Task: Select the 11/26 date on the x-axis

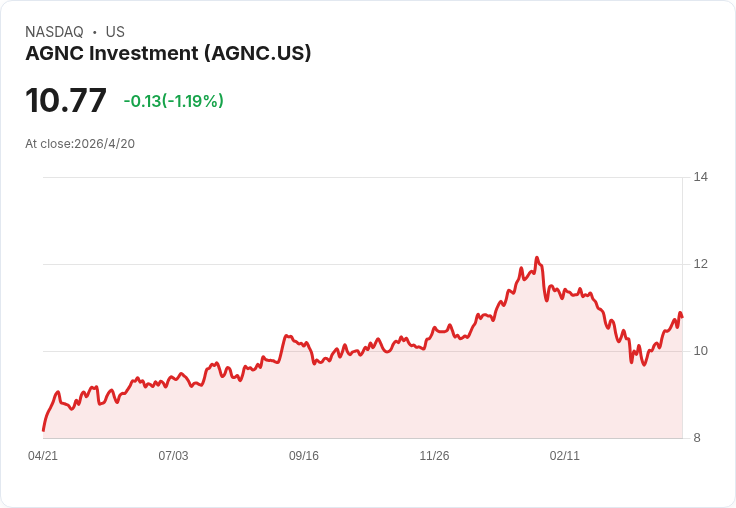Action: pos(434,456)
